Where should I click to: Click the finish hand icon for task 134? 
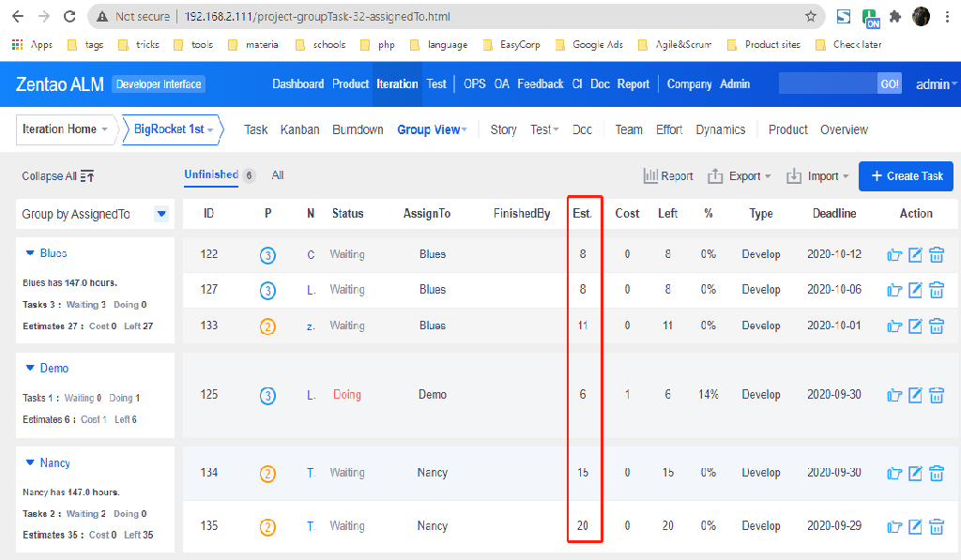tap(894, 473)
